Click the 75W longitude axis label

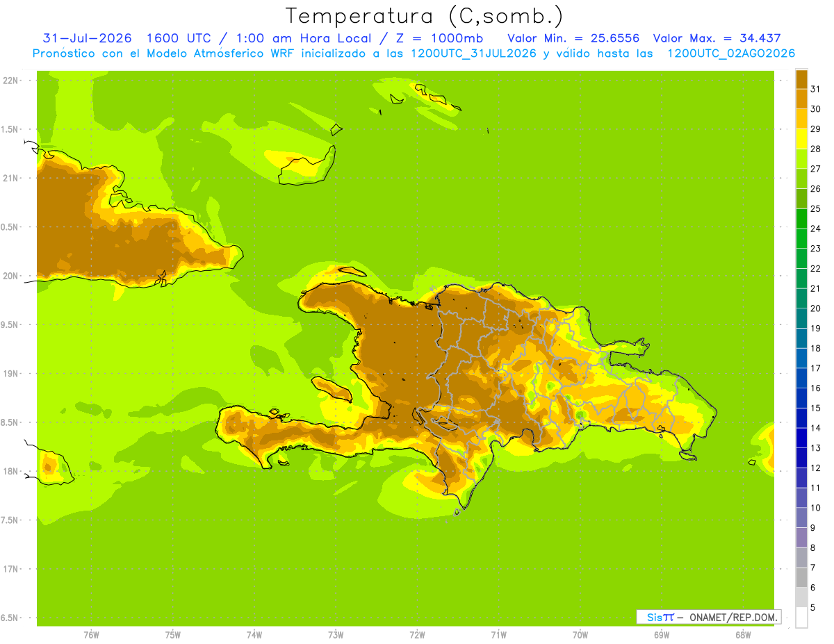coord(173,635)
